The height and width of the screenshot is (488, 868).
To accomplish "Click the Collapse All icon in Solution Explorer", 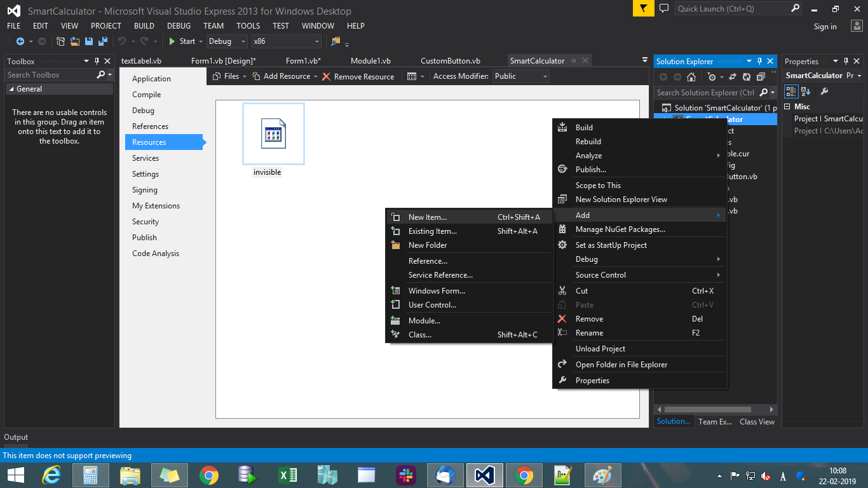I will tap(761, 77).
